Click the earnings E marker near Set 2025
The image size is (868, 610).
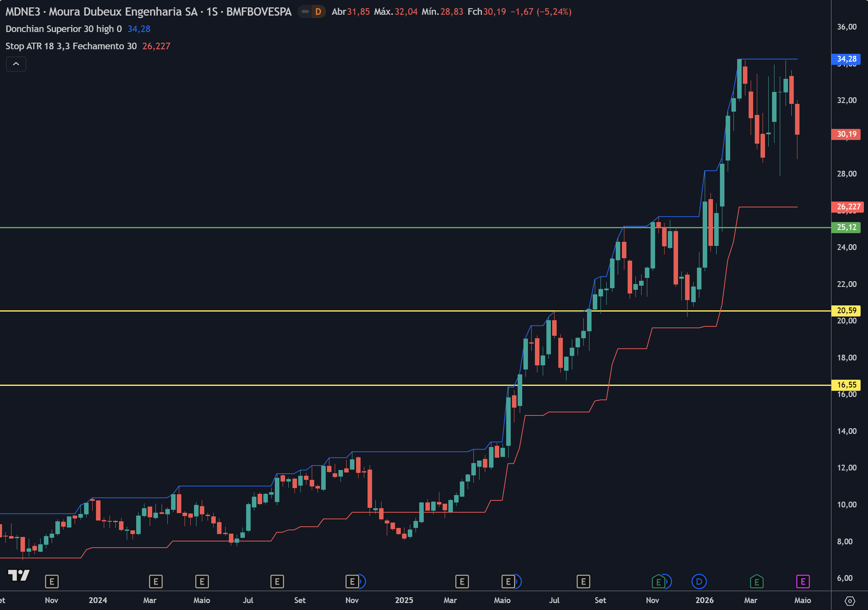tap(583, 581)
